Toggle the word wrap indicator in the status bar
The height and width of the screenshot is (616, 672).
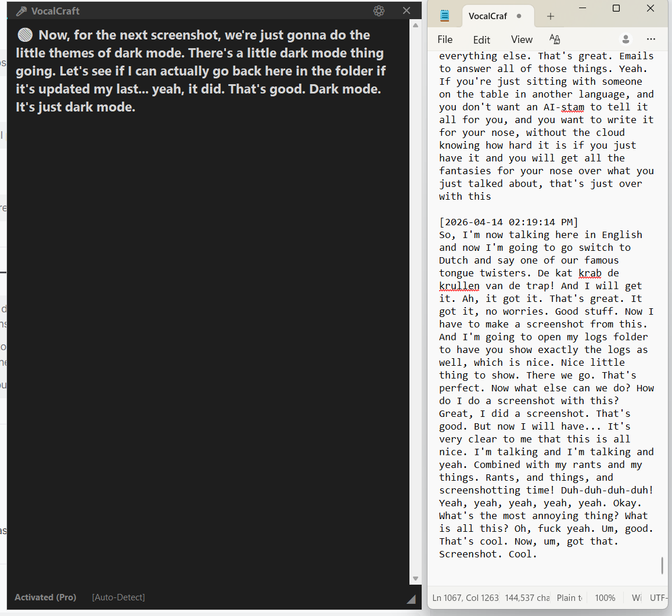pyautogui.click(x=636, y=597)
